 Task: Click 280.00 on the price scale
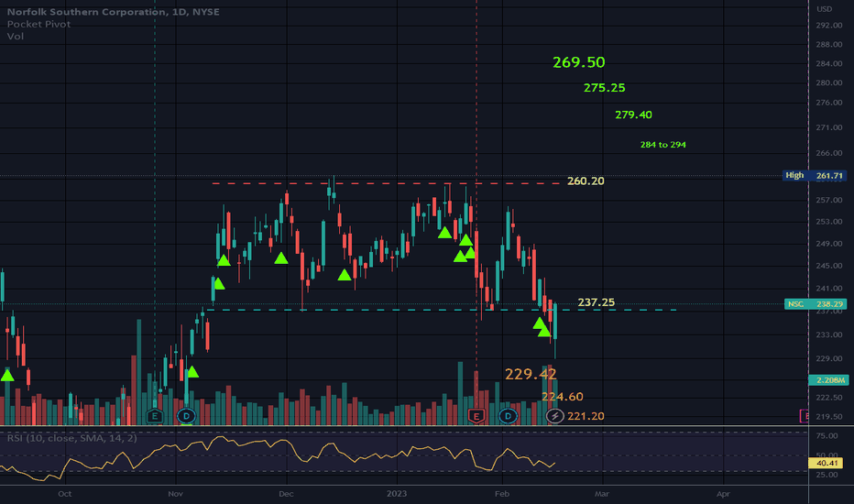coord(829,82)
